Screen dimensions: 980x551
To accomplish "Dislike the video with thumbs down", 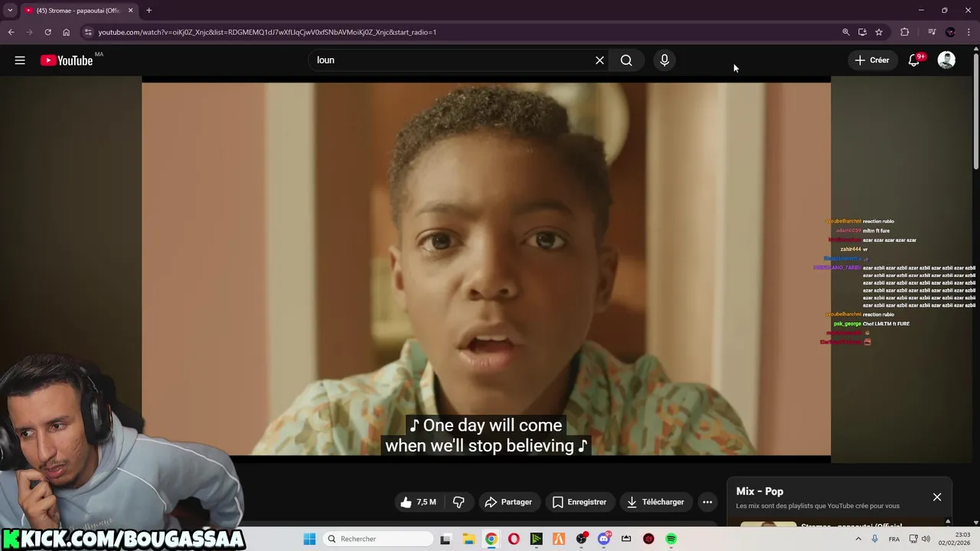I will tap(459, 502).
